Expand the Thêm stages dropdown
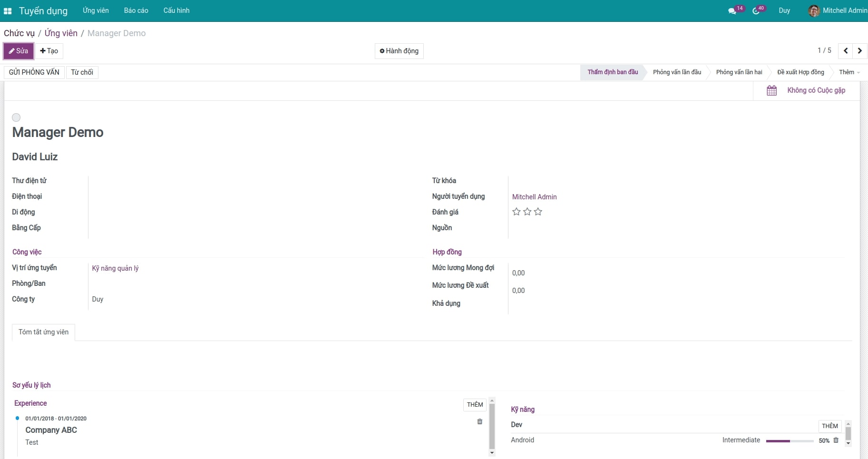Screen dimensions: 868x459 849,72
